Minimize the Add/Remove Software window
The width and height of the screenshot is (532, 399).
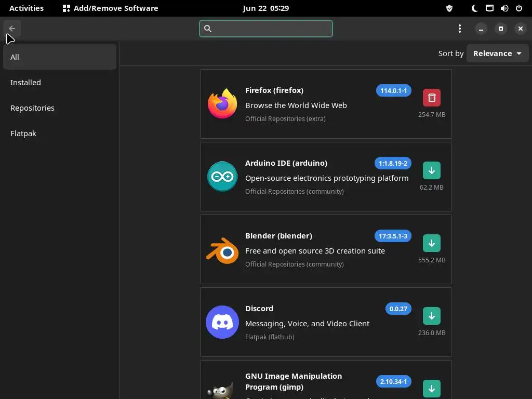481,29
